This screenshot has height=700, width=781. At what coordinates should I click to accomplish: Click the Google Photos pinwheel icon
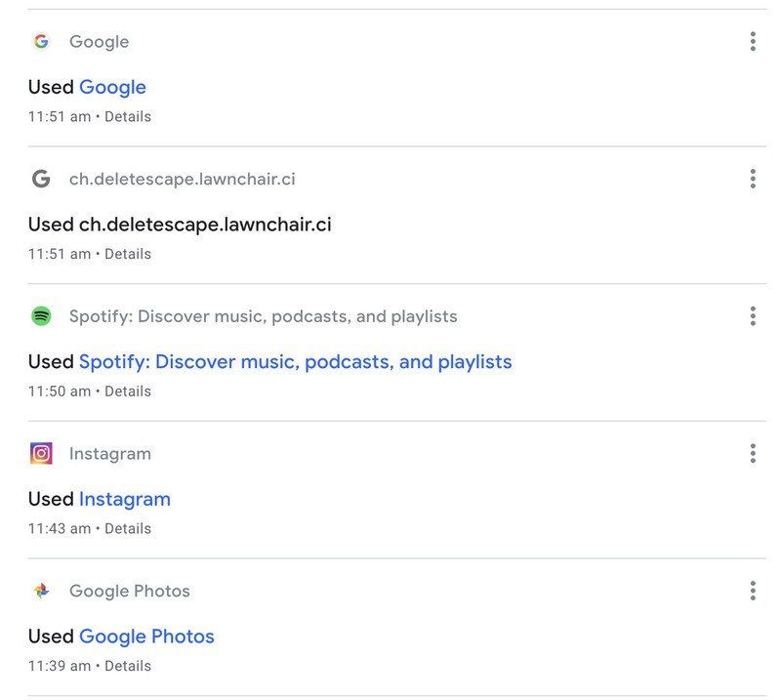tap(42, 591)
